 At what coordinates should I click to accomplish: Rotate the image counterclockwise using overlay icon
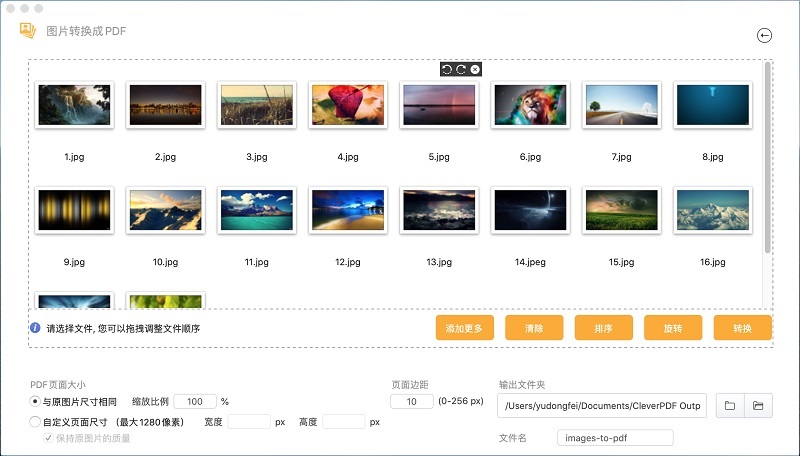[x=447, y=69]
